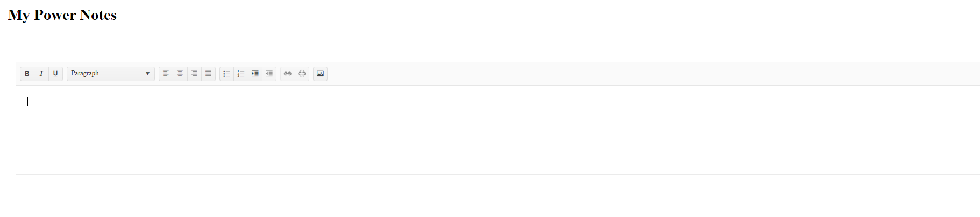Toggle bold formatting
The image size is (980, 217).
tap(27, 74)
